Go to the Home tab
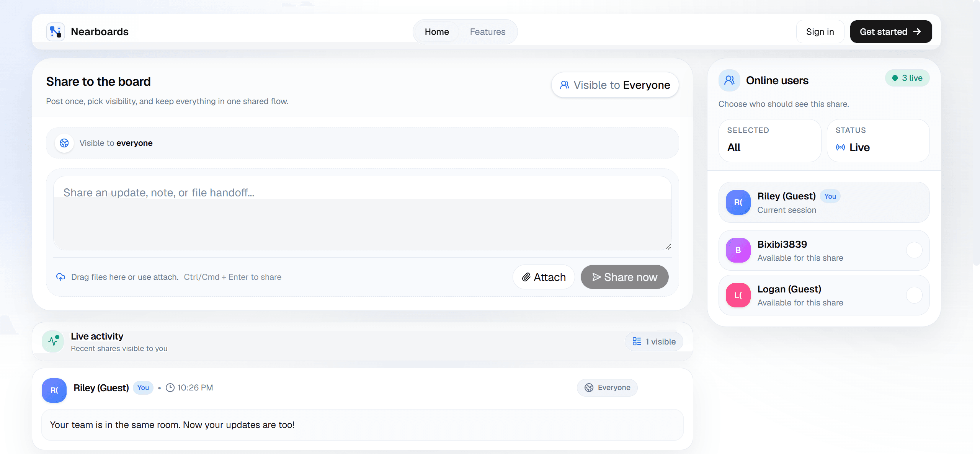The height and width of the screenshot is (454, 980). click(x=437, y=32)
